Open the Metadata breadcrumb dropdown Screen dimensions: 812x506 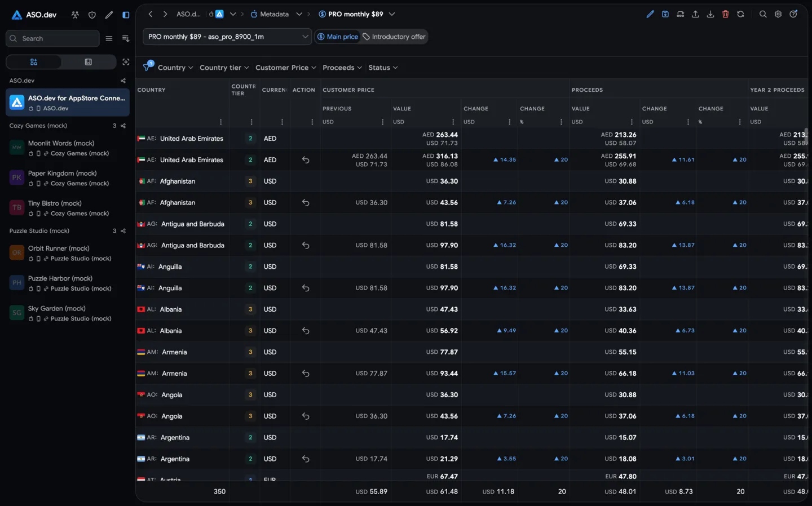[299, 14]
